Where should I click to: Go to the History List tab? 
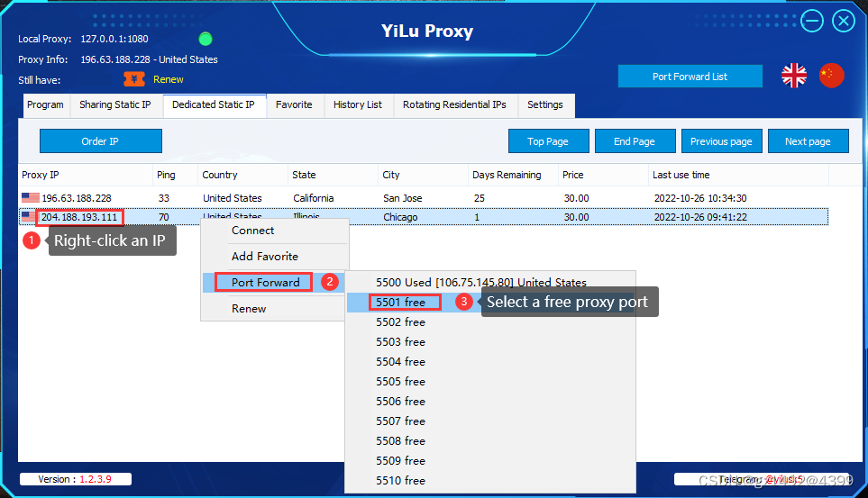click(358, 105)
